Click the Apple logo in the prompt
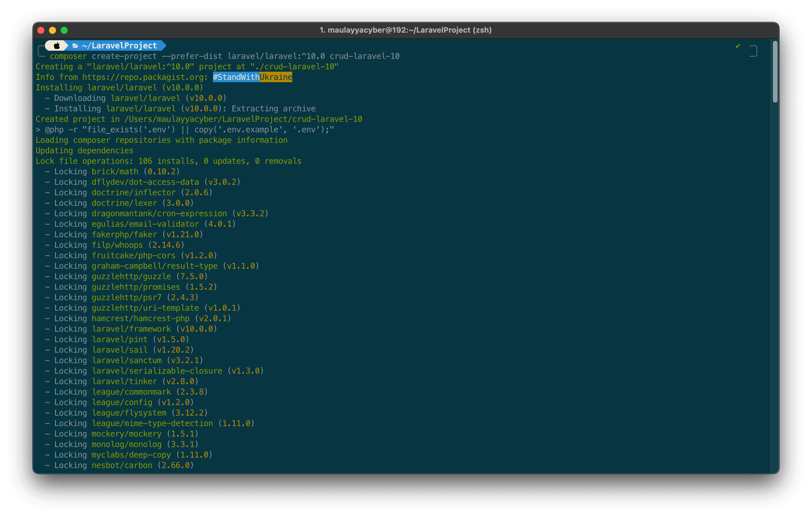812x517 pixels. click(x=57, y=45)
